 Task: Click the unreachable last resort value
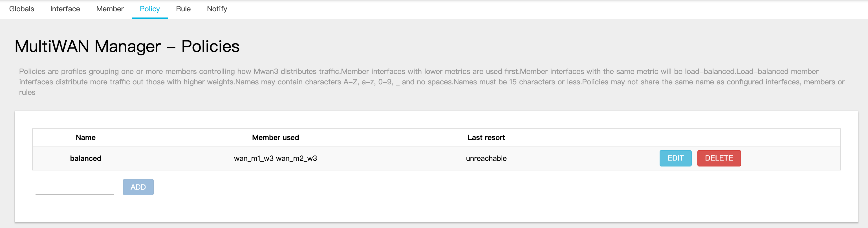pyautogui.click(x=486, y=159)
